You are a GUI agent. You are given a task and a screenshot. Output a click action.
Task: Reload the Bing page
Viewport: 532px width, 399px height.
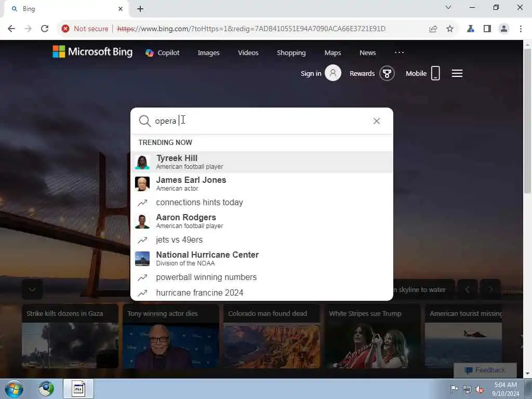[x=45, y=29]
